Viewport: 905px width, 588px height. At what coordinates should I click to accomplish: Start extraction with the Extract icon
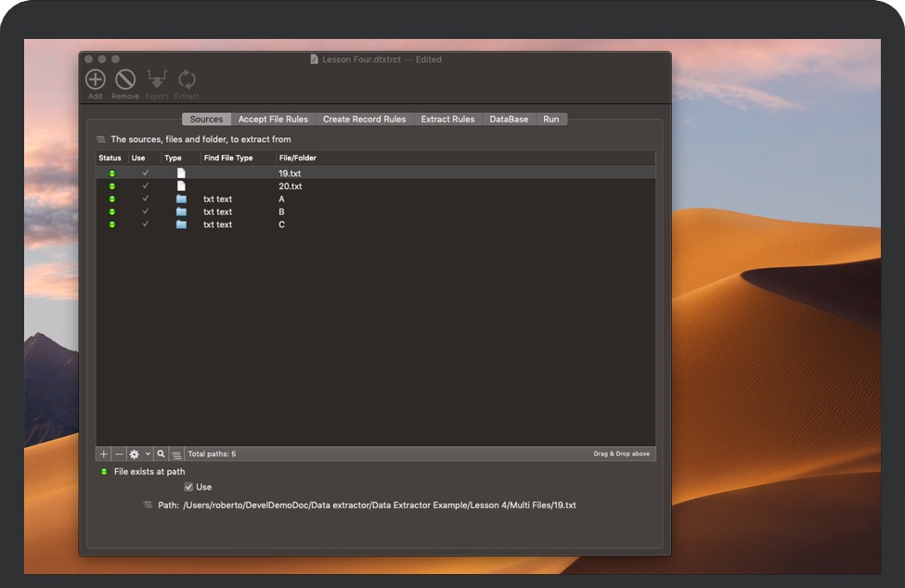187,79
